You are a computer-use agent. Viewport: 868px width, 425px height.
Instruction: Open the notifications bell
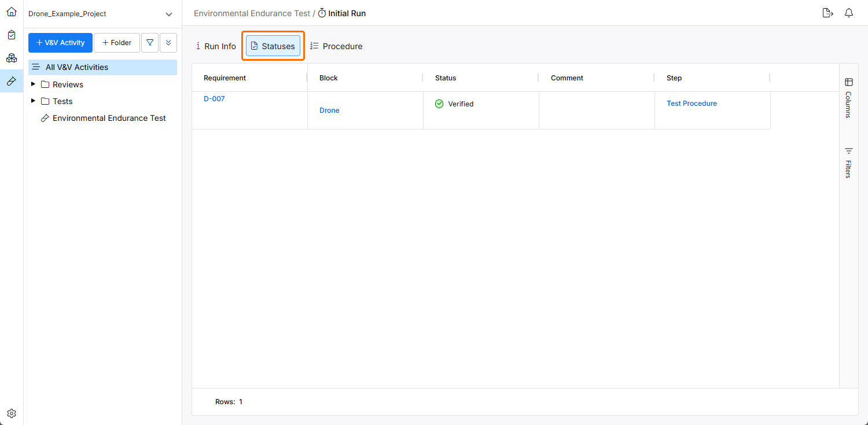pos(849,13)
